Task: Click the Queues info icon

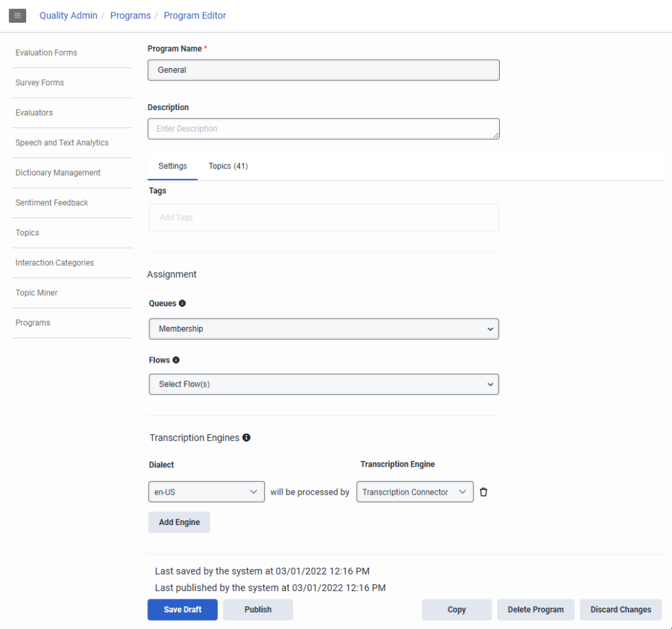Action: click(x=182, y=303)
